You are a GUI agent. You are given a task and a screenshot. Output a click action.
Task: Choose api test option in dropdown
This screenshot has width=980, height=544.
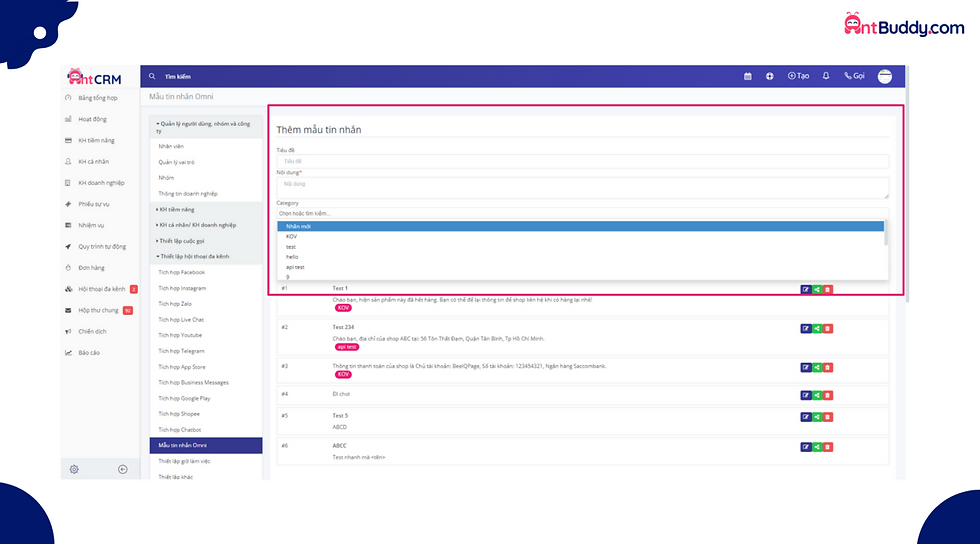tap(581, 267)
